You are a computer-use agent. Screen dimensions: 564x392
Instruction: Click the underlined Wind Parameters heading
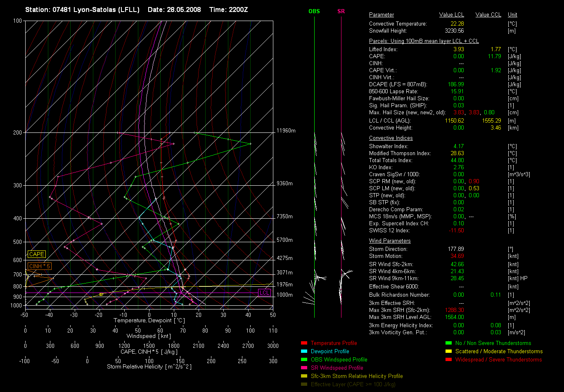click(x=390, y=241)
